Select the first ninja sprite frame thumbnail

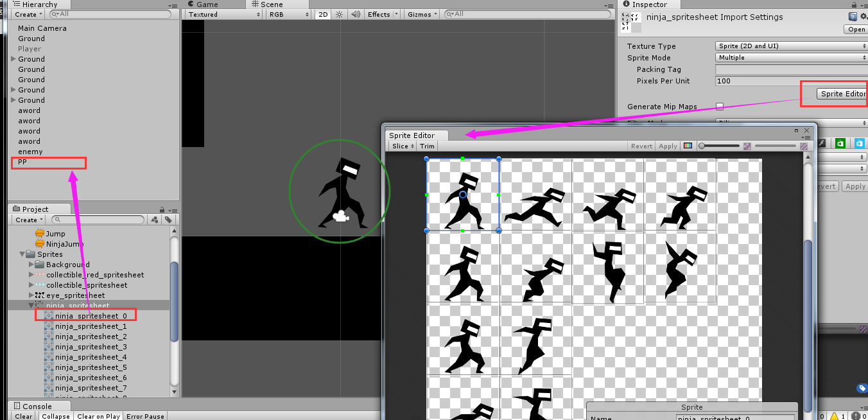(462, 195)
